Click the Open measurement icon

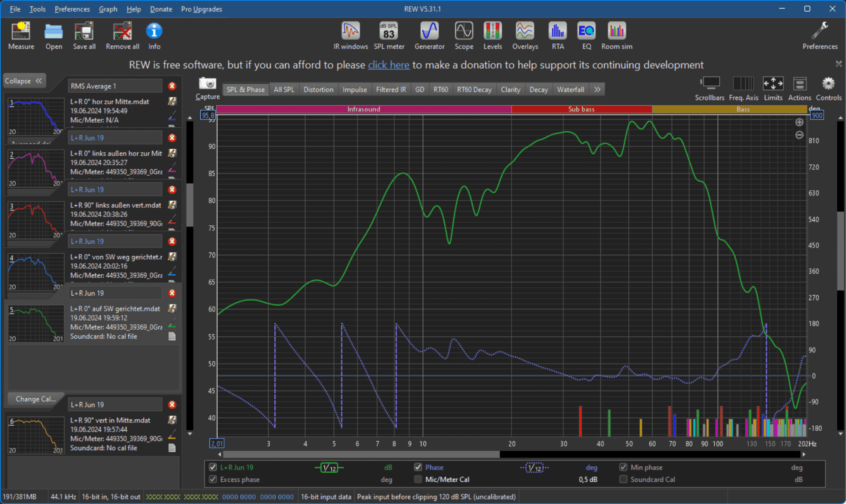54,36
